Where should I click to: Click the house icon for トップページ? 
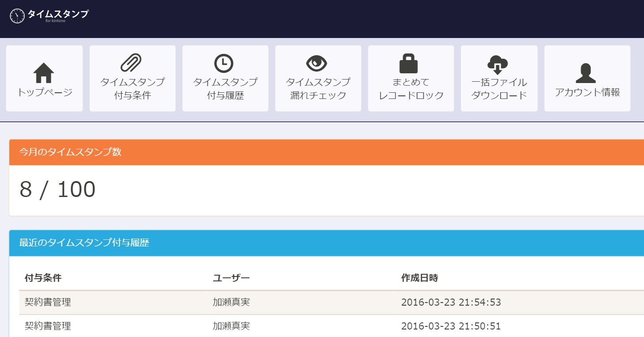44,73
